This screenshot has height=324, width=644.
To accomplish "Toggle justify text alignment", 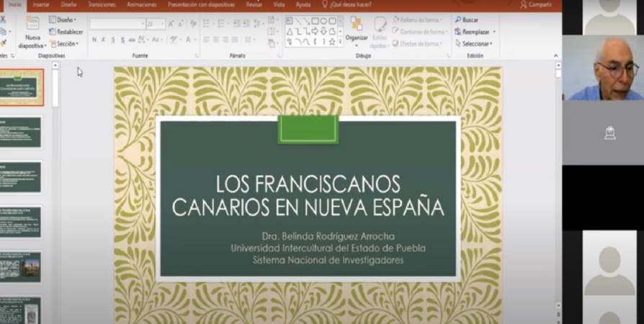I will coord(235,40).
